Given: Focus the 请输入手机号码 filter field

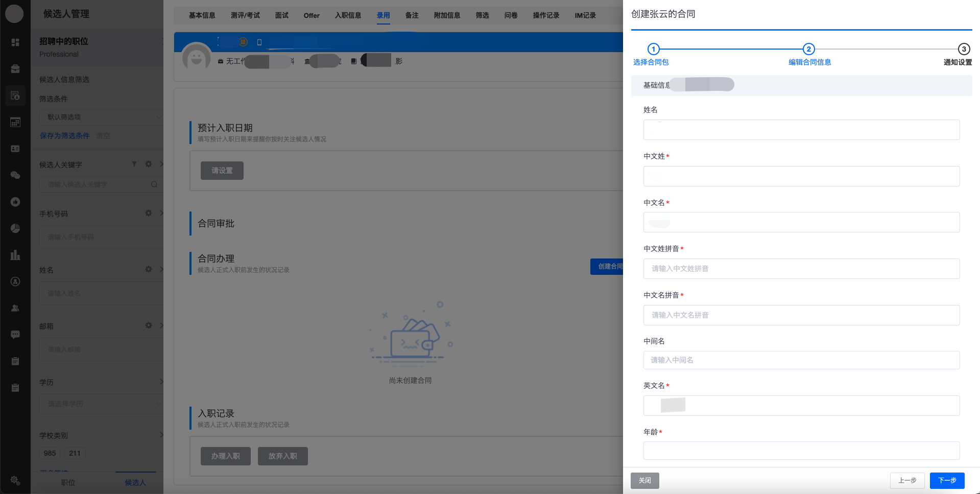Looking at the screenshot, I should 101,237.
